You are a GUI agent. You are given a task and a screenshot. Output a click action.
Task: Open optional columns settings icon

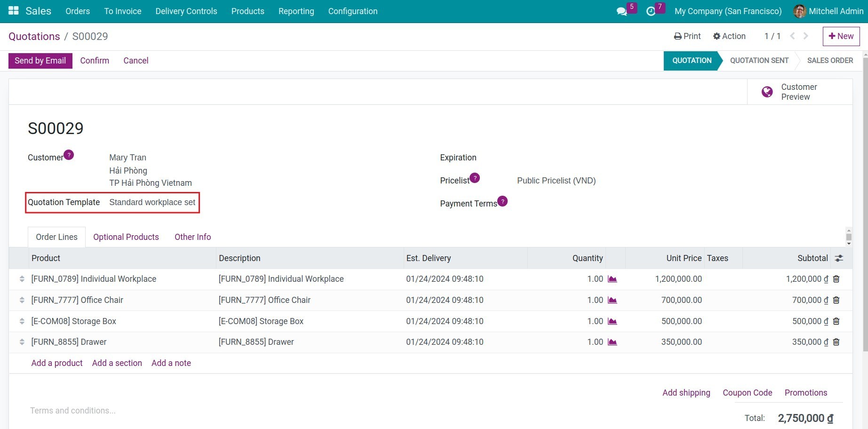[x=839, y=258]
